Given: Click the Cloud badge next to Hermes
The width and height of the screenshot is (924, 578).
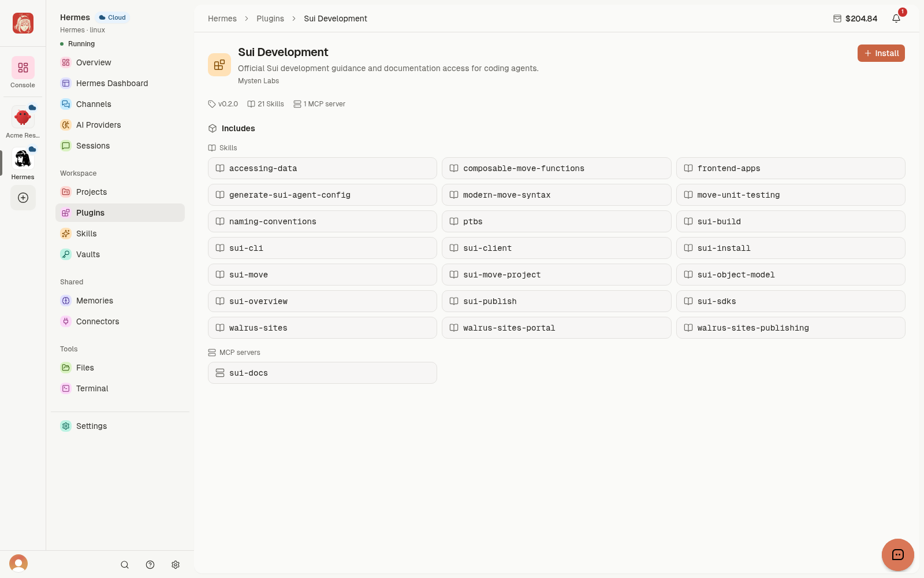Looking at the screenshot, I should (113, 17).
